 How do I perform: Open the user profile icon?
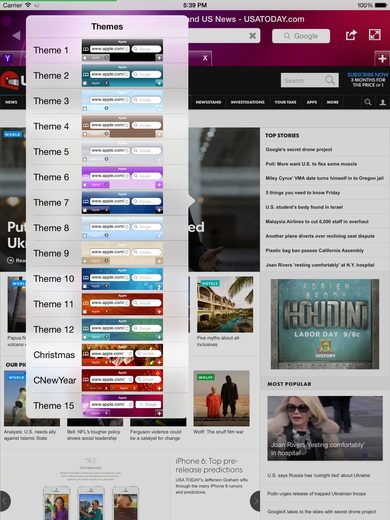tap(383, 102)
